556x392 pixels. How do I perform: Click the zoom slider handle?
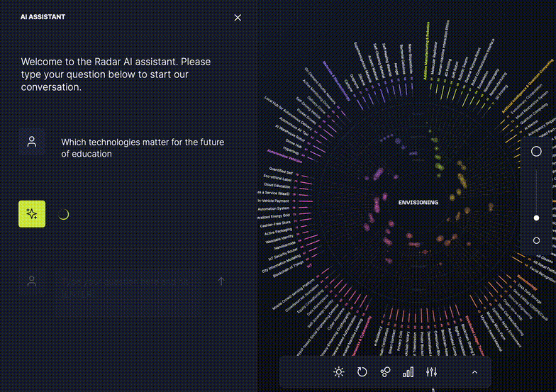tap(536, 218)
